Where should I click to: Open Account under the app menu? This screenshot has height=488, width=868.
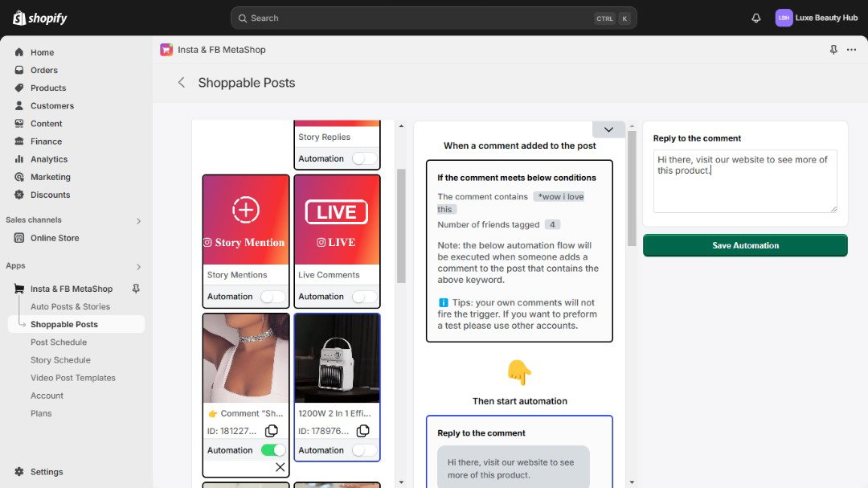(x=47, y=396)
